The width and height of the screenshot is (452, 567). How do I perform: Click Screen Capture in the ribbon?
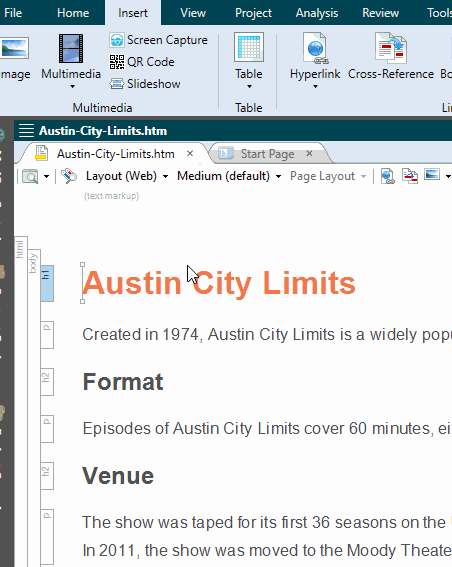158,40
